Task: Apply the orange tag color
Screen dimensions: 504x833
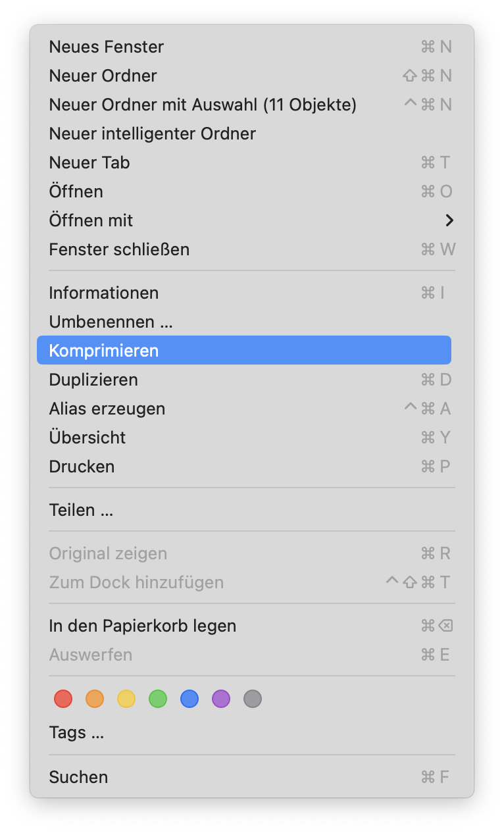Action: point(95,699)
